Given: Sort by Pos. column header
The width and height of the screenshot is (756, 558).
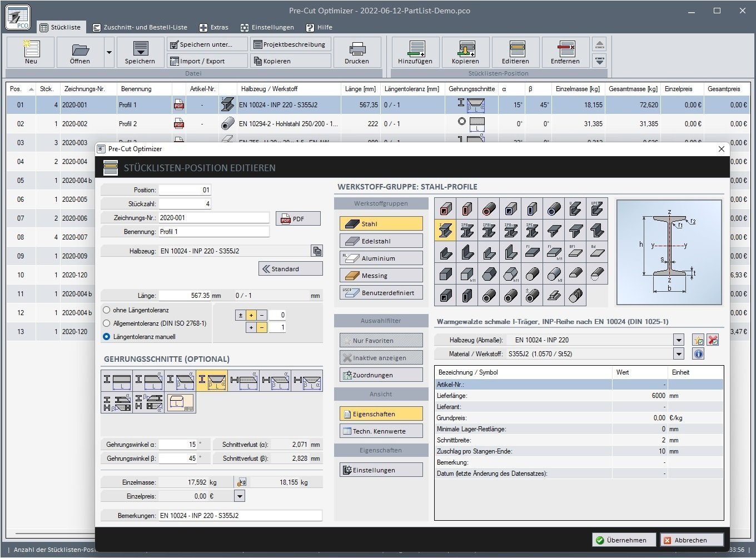Looking at the screenshot, I should click(21, 89).
